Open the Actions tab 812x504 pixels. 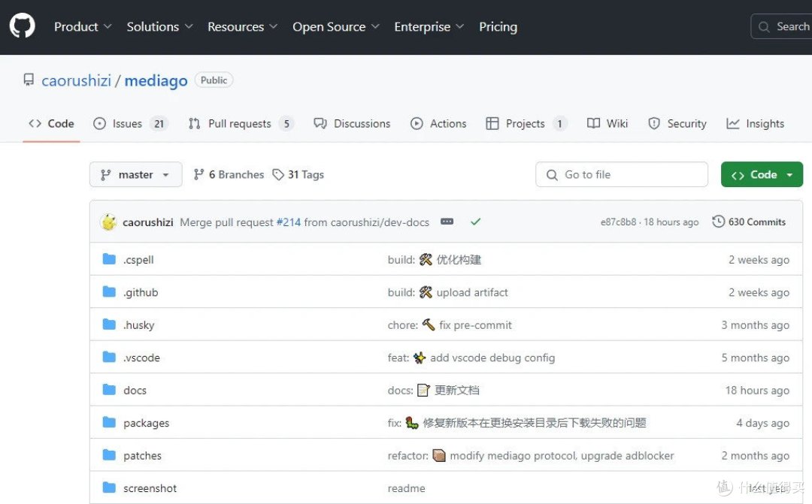click(438, 124)
